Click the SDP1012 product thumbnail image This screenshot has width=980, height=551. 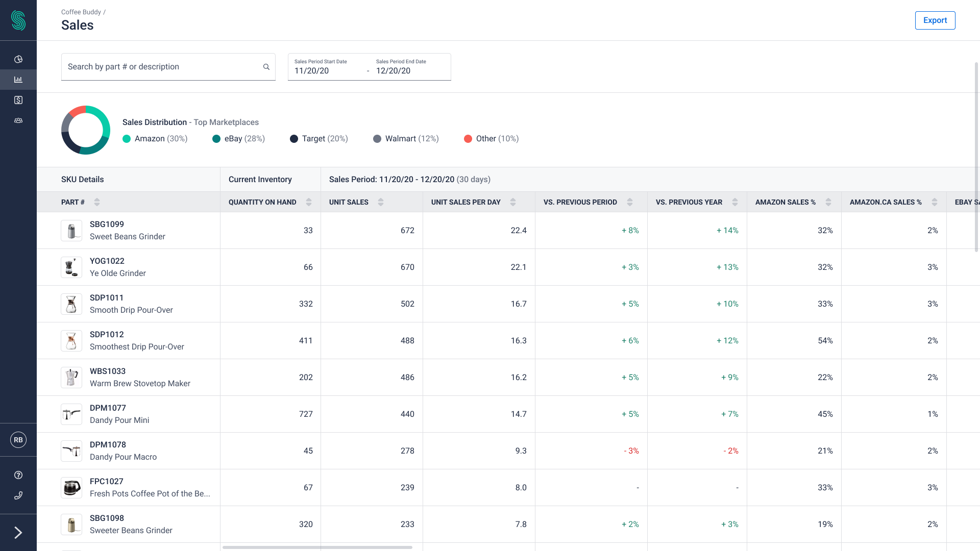pos(72,340)
